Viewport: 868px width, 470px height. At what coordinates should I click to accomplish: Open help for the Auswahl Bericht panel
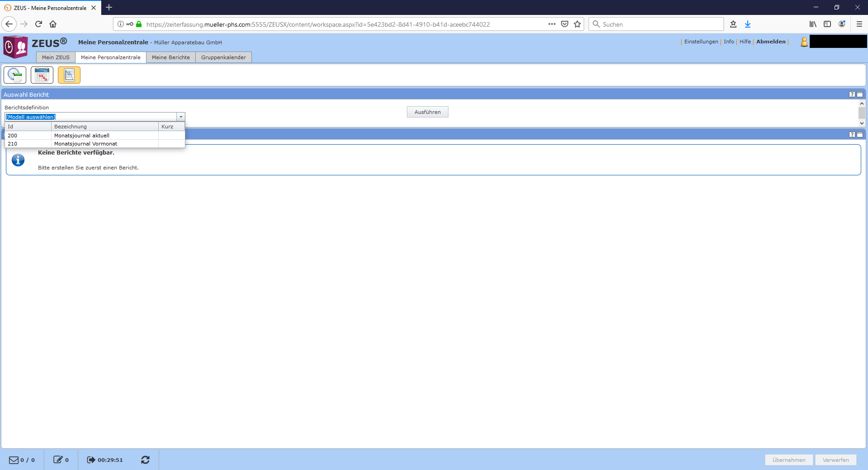coord(852,94)
